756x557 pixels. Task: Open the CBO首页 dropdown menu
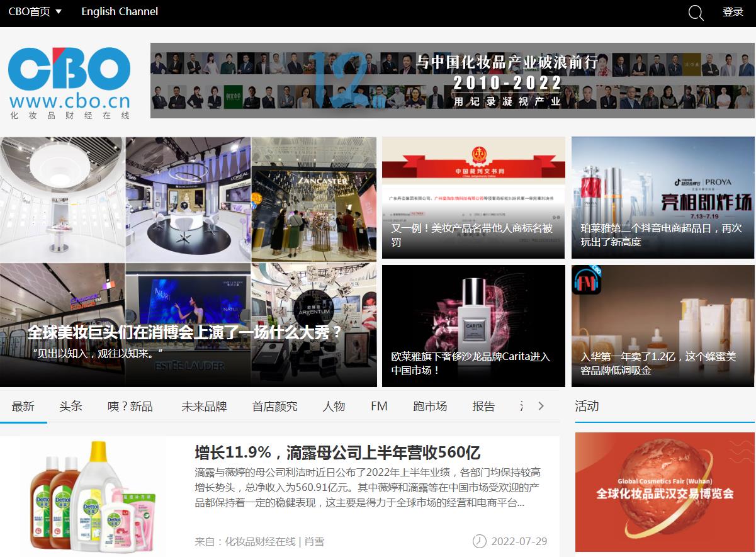35,11
